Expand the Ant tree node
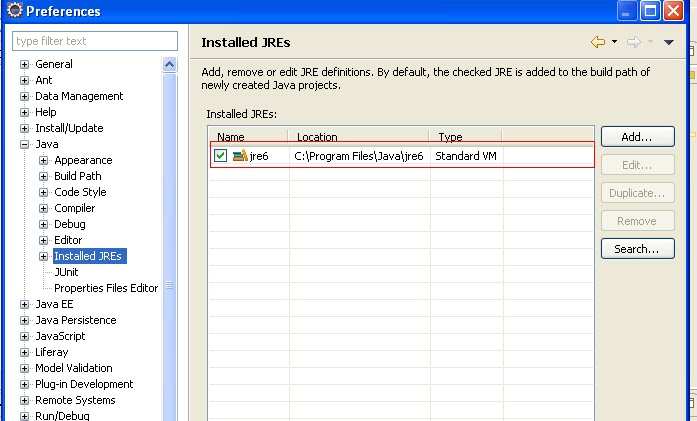The width and height of the screenshot is (697, 421). [x=24, y=80]
